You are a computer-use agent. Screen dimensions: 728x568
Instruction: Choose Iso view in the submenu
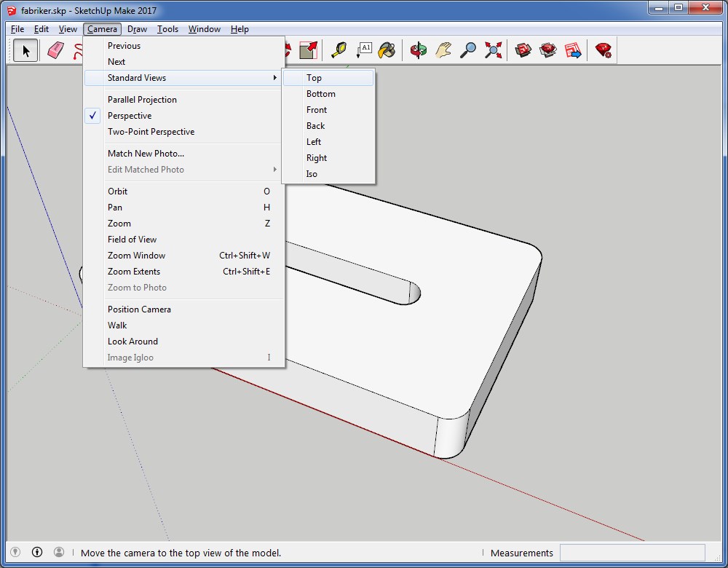312,174
